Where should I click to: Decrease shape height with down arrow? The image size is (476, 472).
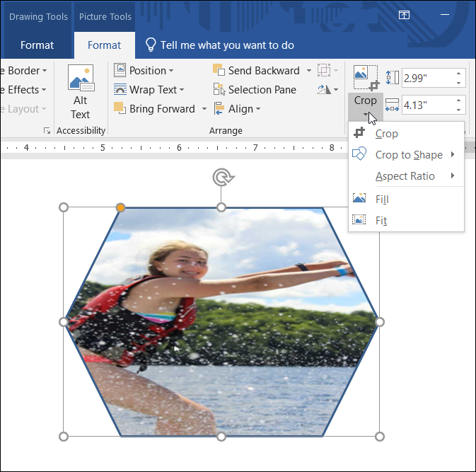point(459,83)
